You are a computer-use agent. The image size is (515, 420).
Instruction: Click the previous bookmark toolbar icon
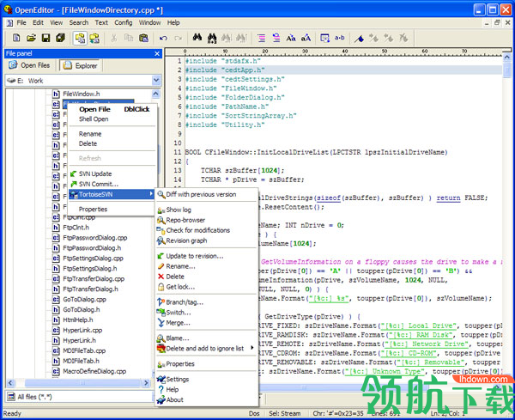pyautogui.click(x=389, y=38)
